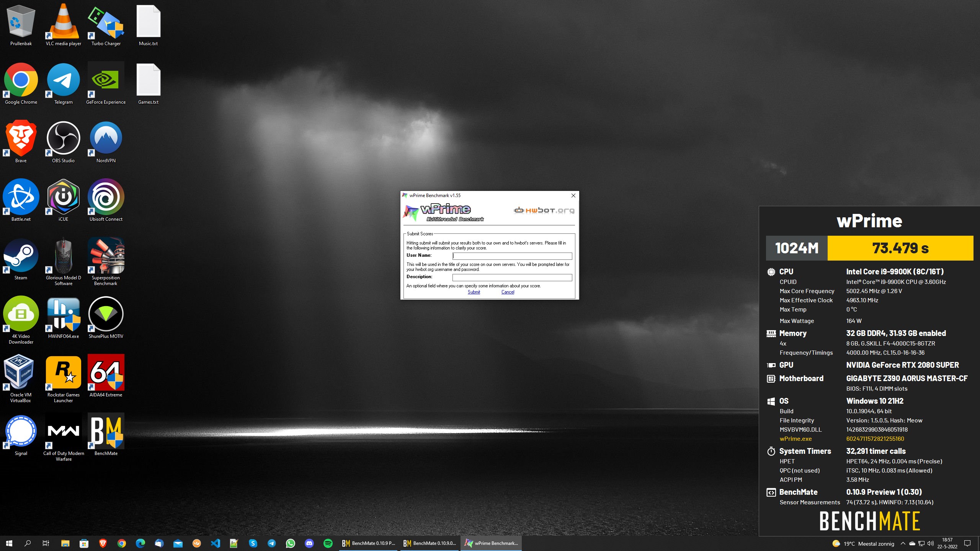Select the Steam desktop icon

pyautogui.click(x=21, y=259)
